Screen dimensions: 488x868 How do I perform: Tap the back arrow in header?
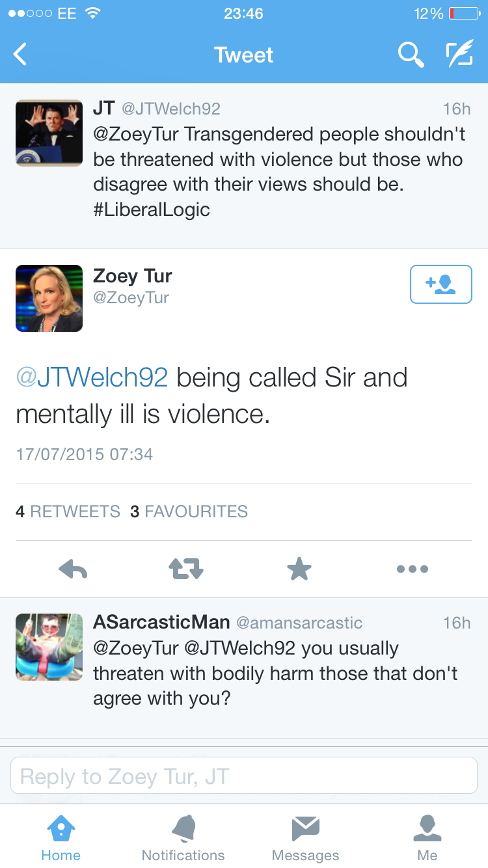[x=21, y=55]
